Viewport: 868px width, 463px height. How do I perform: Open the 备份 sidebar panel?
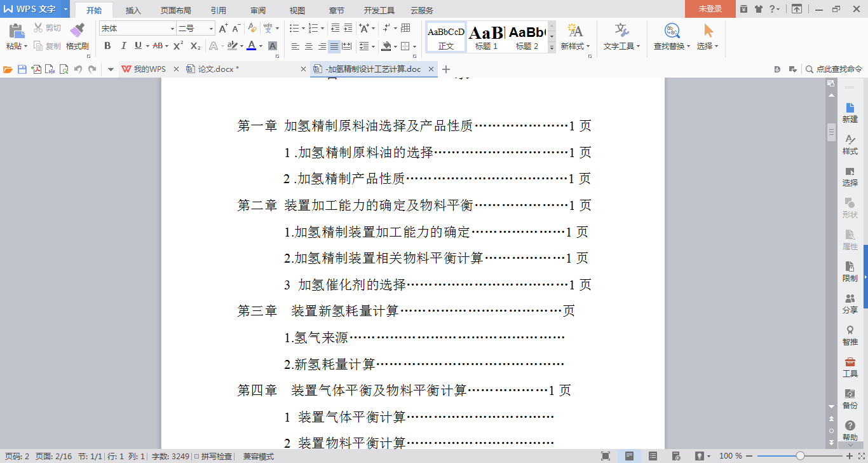pyautogui.click(x=850, y=399)
